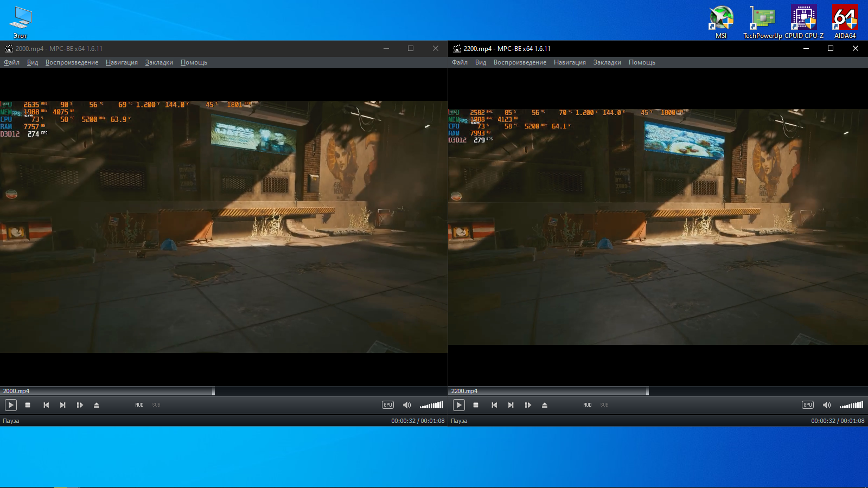Image resolution: width=868 pixels, height=488 pixels.
Task: Click the eject/open file icon in 2000.mp4 player
Action: point(97,405)
